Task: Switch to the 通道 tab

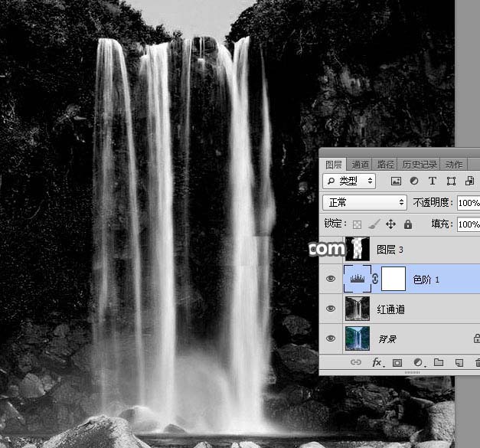Action: point(360,164)
